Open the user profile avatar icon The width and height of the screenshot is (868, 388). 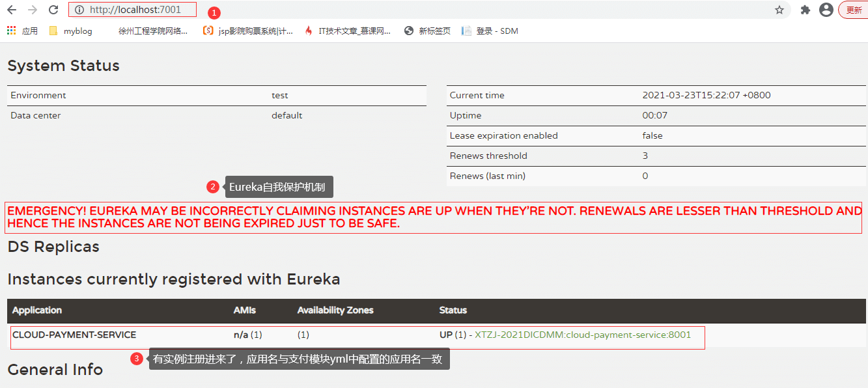(x=826, y=10)
